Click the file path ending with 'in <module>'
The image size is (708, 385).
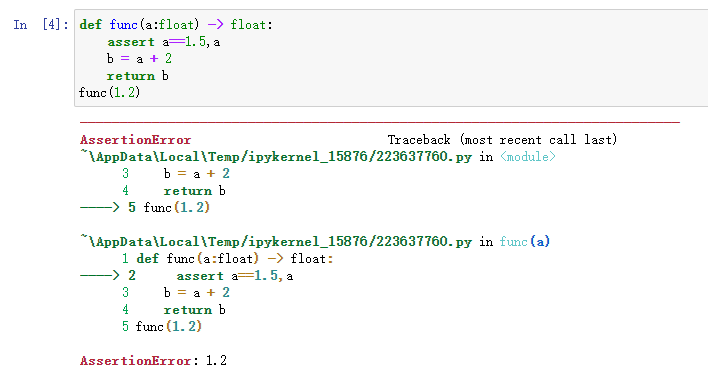coord(318,157)
